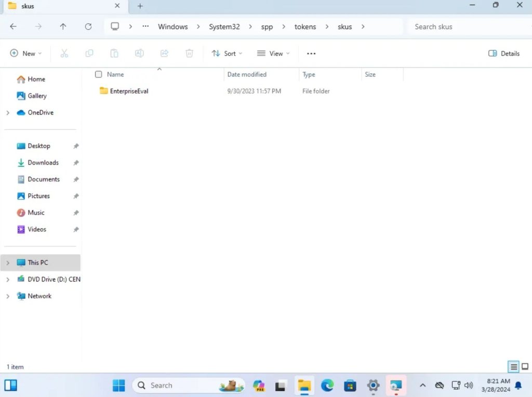Go back with the left arrow button

(x=13, y=27)
